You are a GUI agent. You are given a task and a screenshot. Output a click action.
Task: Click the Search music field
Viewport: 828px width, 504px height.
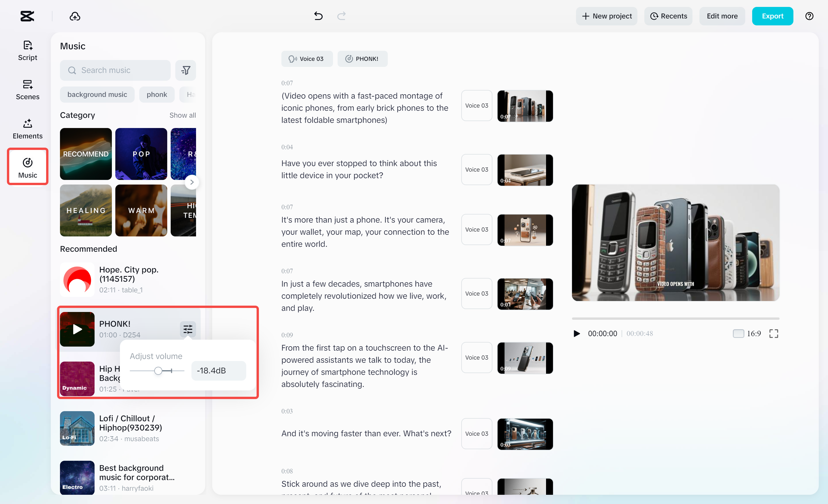(x=115, y=70)
